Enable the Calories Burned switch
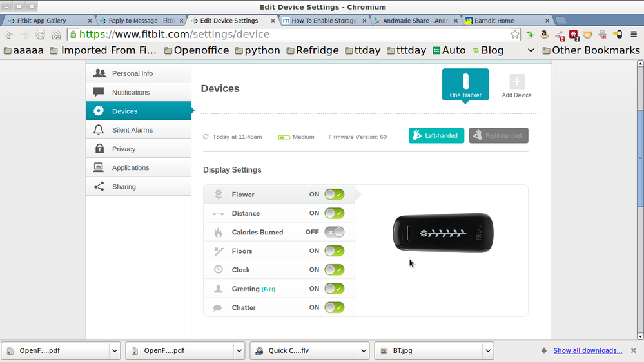The height and width of the screenshot is (362, 644). pyautogui.click(x=335, y=233)
